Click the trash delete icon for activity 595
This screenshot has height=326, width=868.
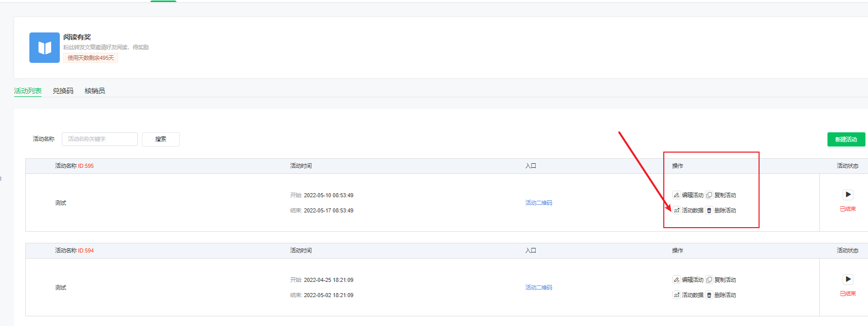[709, 210]
